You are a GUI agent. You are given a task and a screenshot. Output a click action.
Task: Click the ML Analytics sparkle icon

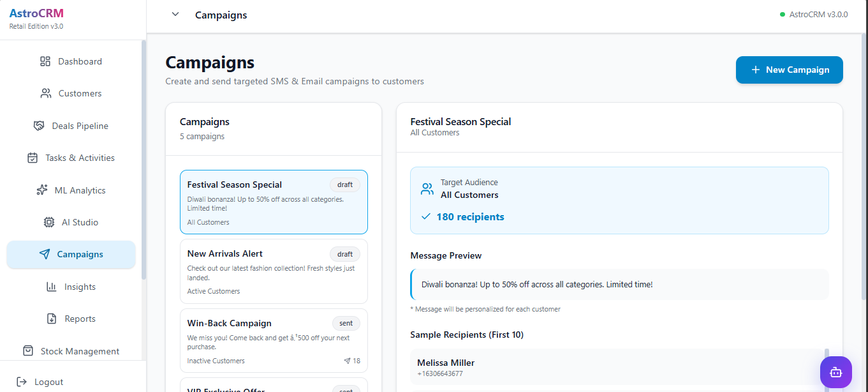42,190
